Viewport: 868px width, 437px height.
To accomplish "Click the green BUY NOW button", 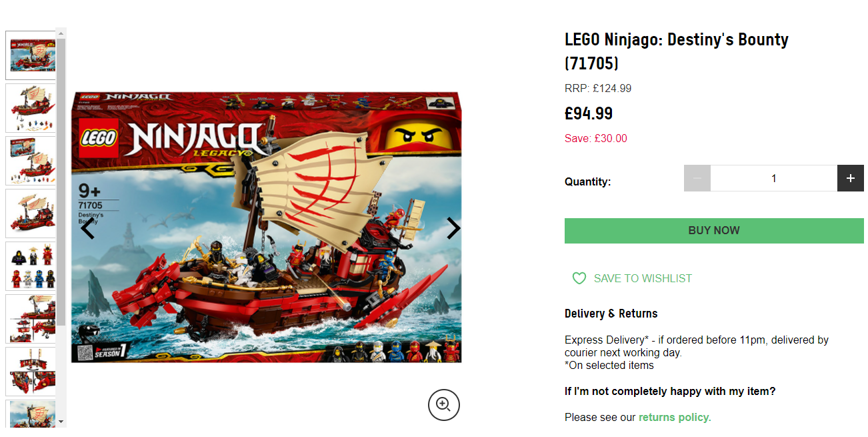I will [x=714, y=230].
